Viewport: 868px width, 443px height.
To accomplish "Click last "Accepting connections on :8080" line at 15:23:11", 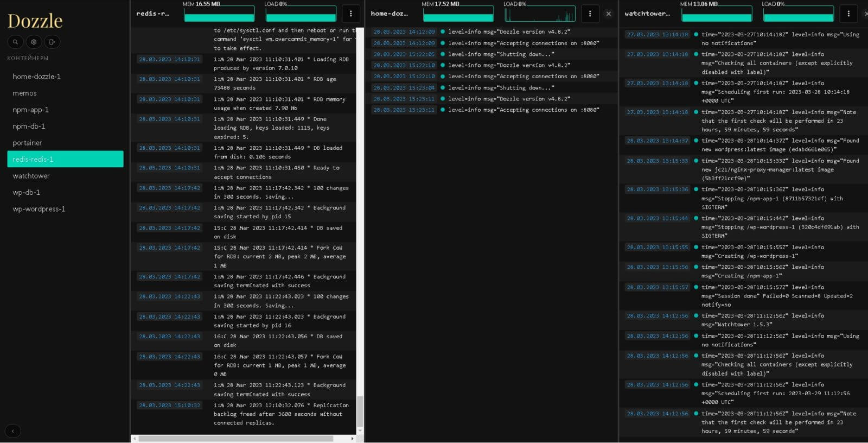I will tap(524, 110).
